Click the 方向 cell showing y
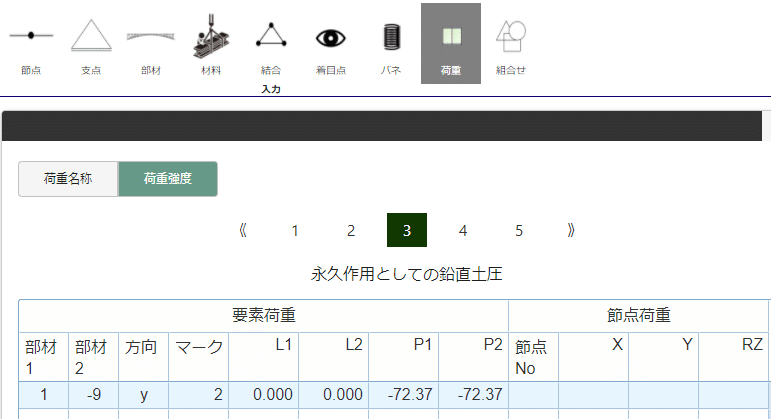 coord(144,394)
